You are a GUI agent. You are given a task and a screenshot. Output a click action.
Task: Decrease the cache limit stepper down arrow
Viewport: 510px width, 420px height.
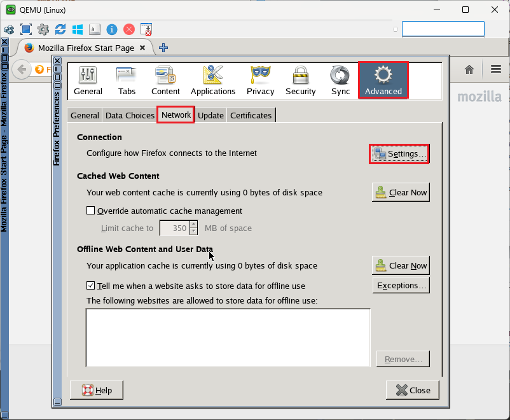click(193, 231)
